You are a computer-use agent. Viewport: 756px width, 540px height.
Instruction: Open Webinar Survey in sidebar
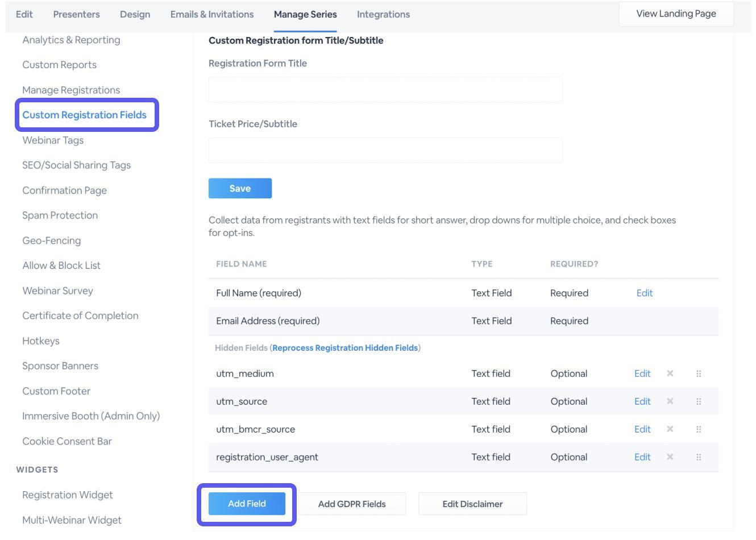pos(57,290)
